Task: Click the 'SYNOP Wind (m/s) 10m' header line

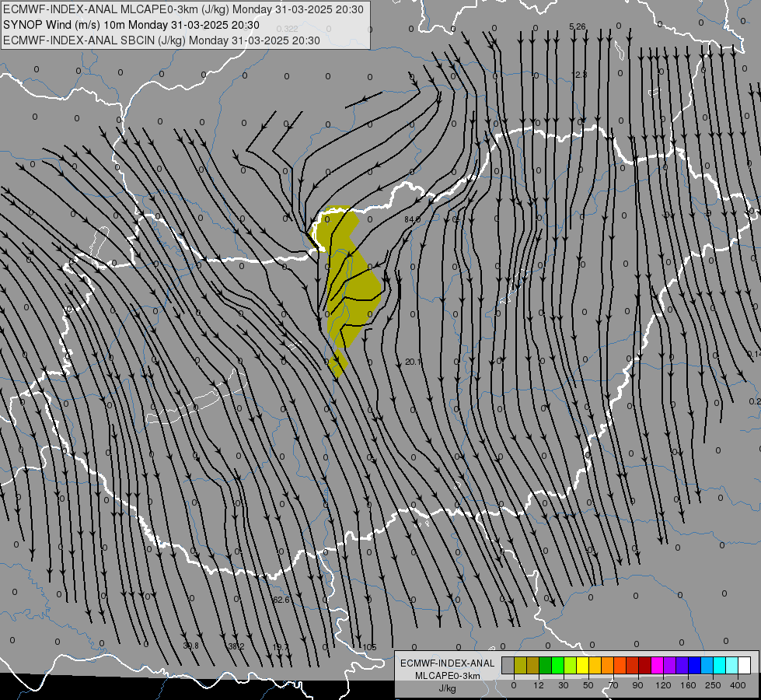Action: (x=131, y=25)
